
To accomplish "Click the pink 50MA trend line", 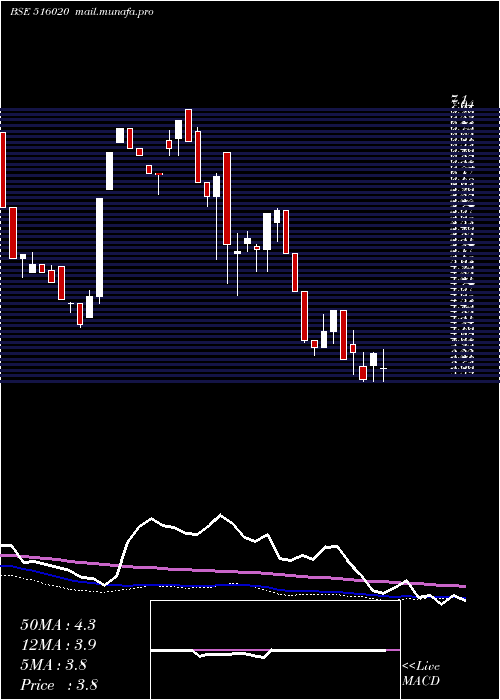I will point(232,571).
